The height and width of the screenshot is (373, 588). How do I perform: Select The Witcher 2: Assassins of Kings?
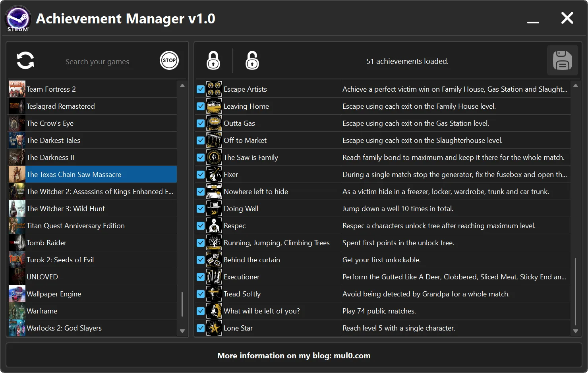[x=93, y=191]
